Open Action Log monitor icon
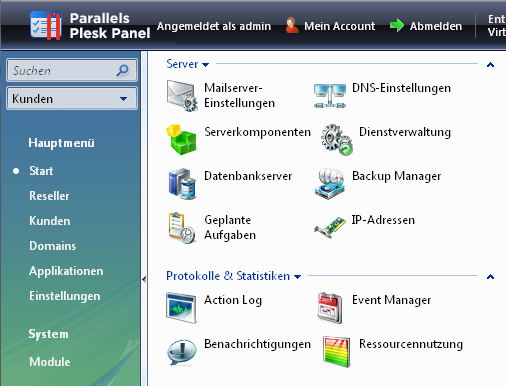Viewport: 506px width, 386px height. 181,308
